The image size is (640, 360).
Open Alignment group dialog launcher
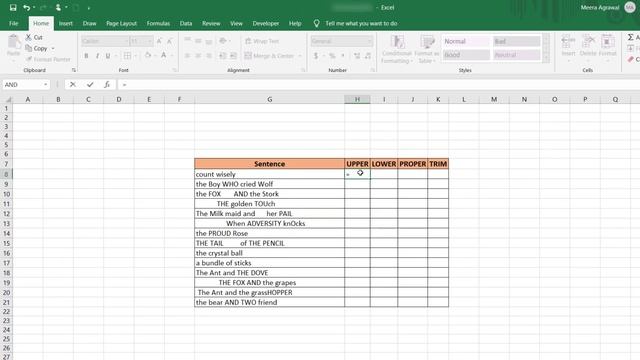pos(303,70)
